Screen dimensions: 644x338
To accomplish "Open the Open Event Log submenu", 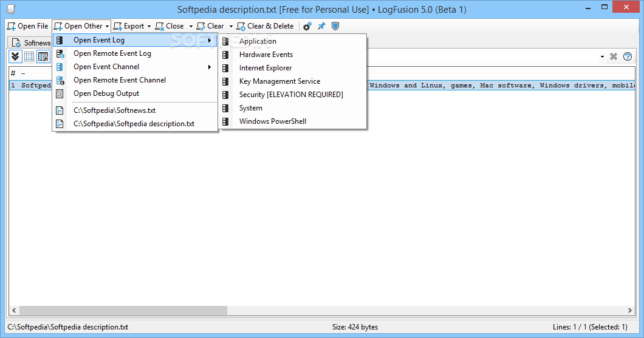I will click(x=135, y=40).
